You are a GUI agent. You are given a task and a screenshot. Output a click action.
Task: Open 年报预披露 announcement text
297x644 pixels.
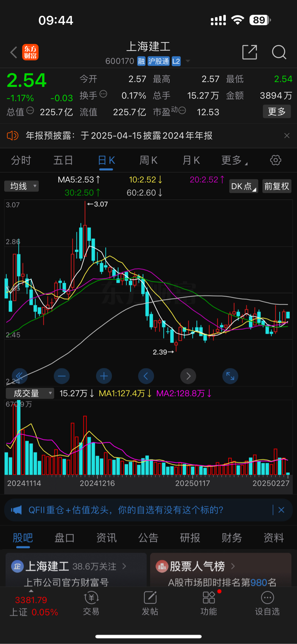pyautogui.click(x=119, y=136)
